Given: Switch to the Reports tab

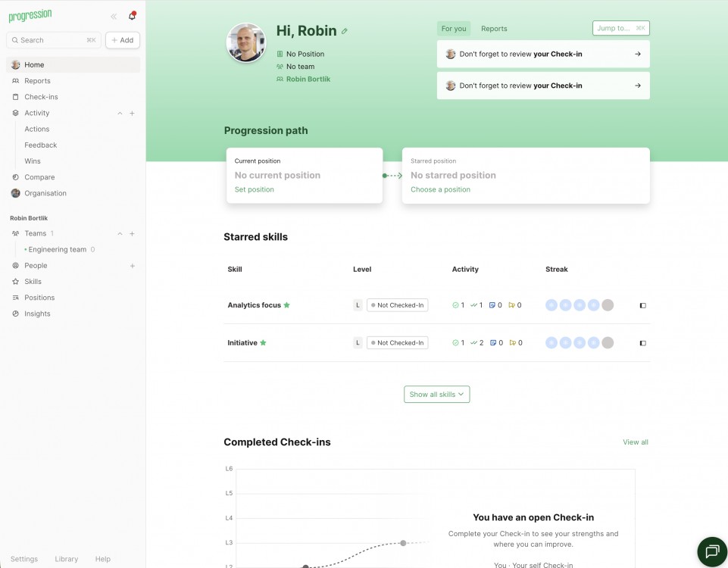Looking at the screenshot, I should (x=494, y=28).
